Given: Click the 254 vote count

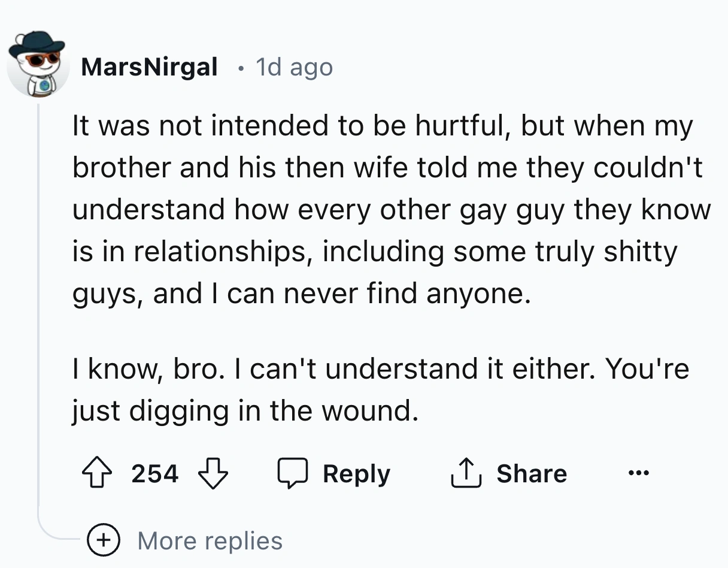Looking at the screenshot, I should [x=155, y=474].
